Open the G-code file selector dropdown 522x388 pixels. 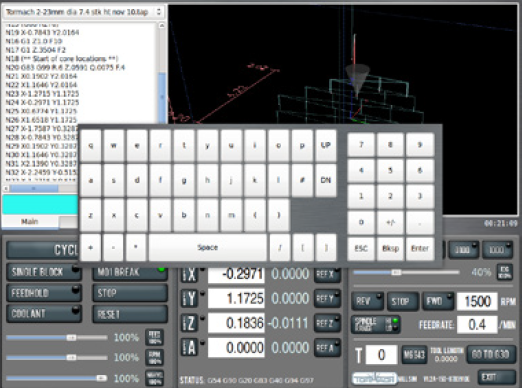pyautogui.click(x=83, y=12)
